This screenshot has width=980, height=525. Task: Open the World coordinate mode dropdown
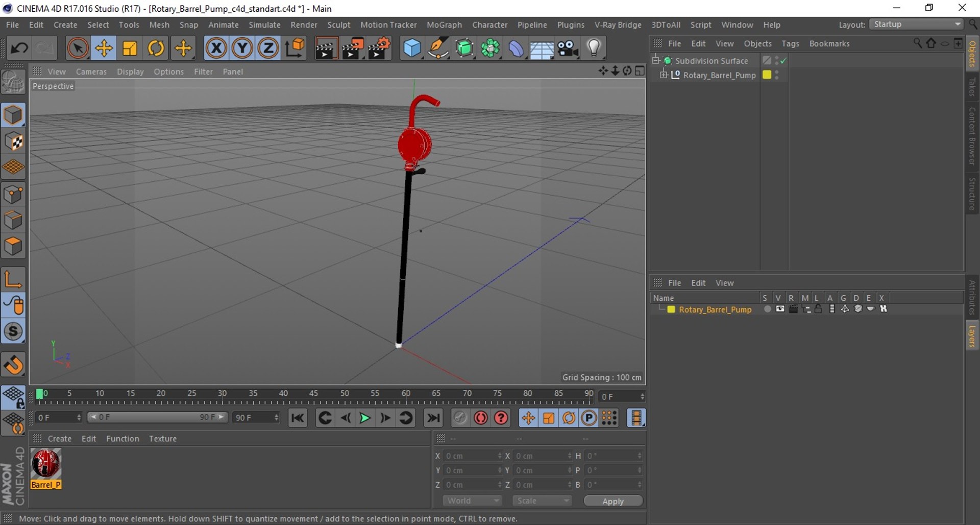(x=473, y=501)
